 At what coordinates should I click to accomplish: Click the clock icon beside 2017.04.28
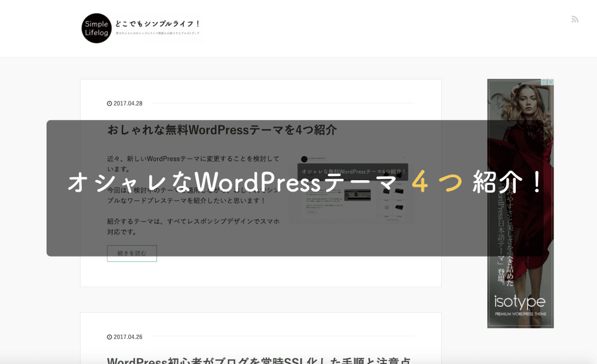coord(109,103)
